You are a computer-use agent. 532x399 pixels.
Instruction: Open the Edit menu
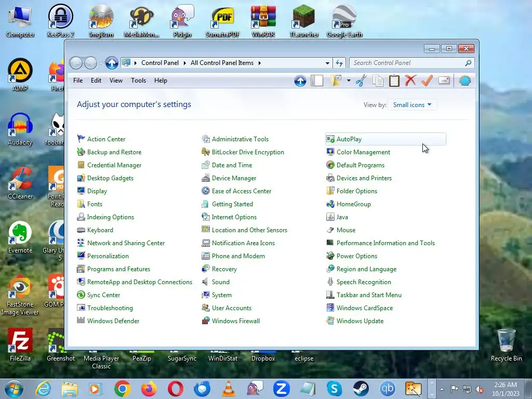[96, 81]
